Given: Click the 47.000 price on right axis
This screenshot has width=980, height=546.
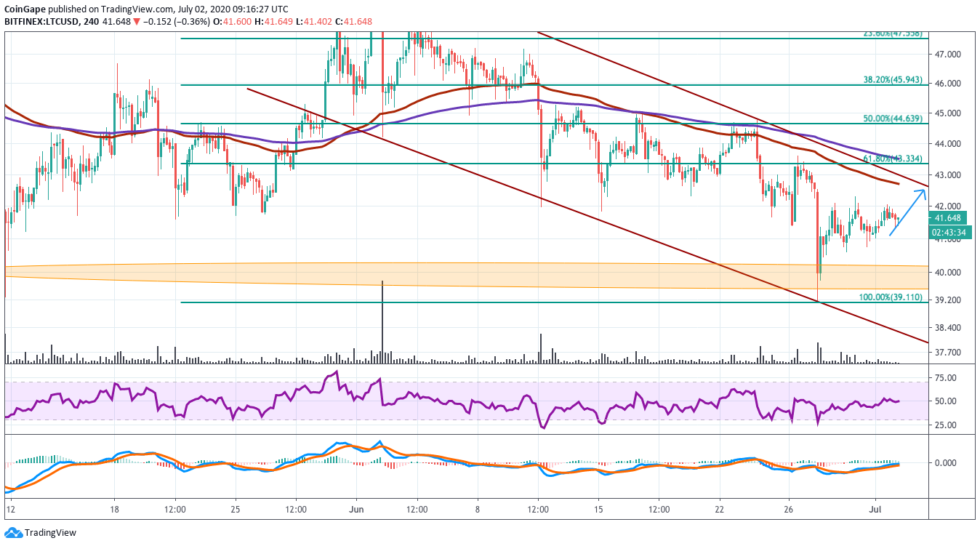Looking at the screenshot, I should pos(947,55).
